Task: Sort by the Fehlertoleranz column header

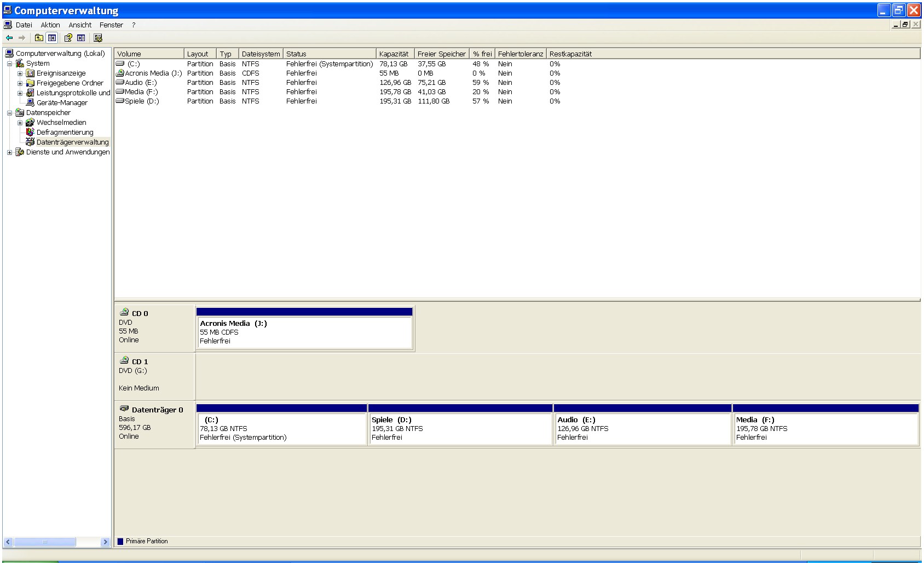Action: pos(521,54)
